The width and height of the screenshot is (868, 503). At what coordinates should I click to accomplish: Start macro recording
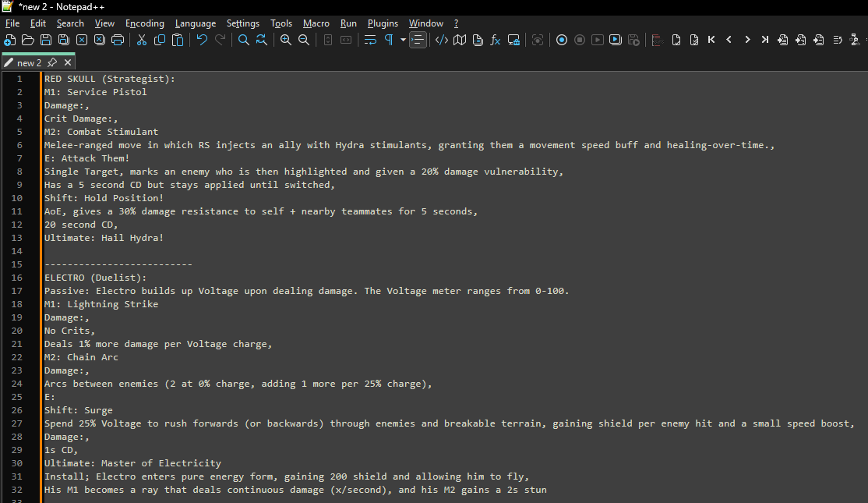pyautogui.click(x=561, y=40)
